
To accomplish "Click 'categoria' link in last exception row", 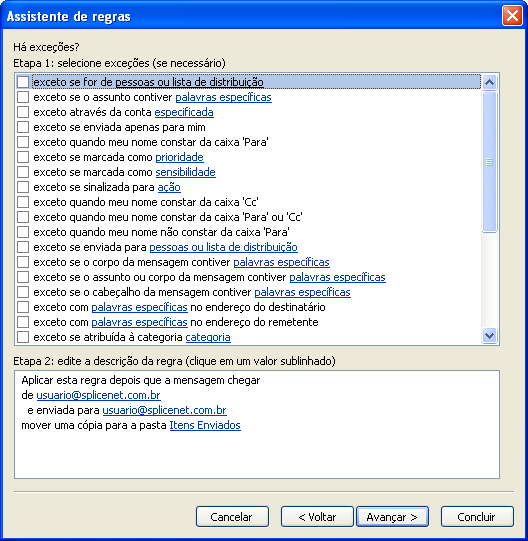I will point(208,337).
